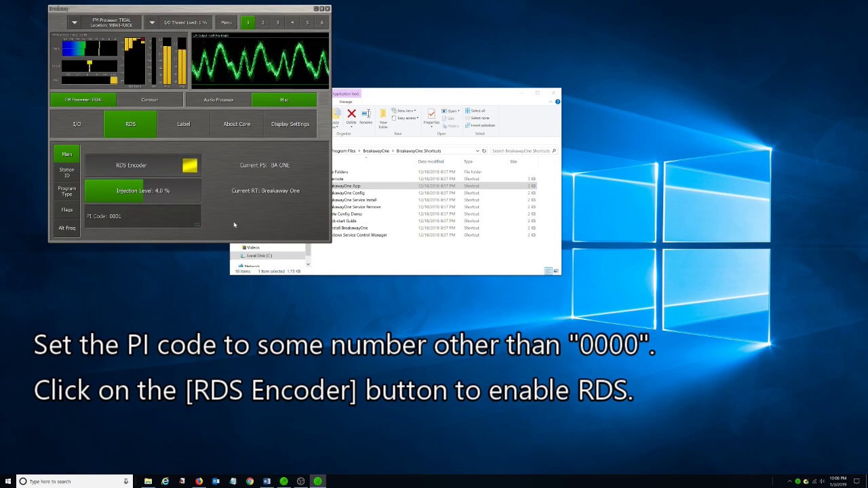Click Select all in Explorer ribbon
This screenshot has width=868, height=488.
pos(475,110)
